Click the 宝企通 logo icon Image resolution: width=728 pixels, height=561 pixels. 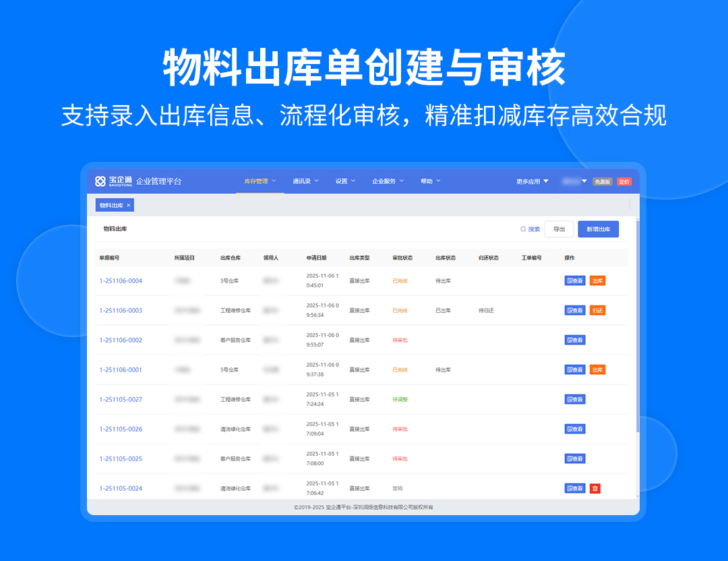(x=100, y=181)
